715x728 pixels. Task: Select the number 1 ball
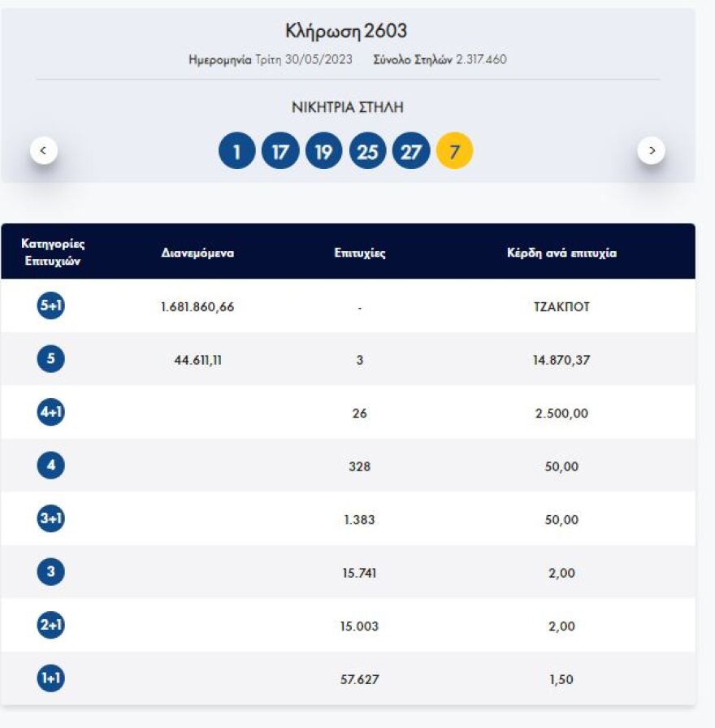pos(237,149)
